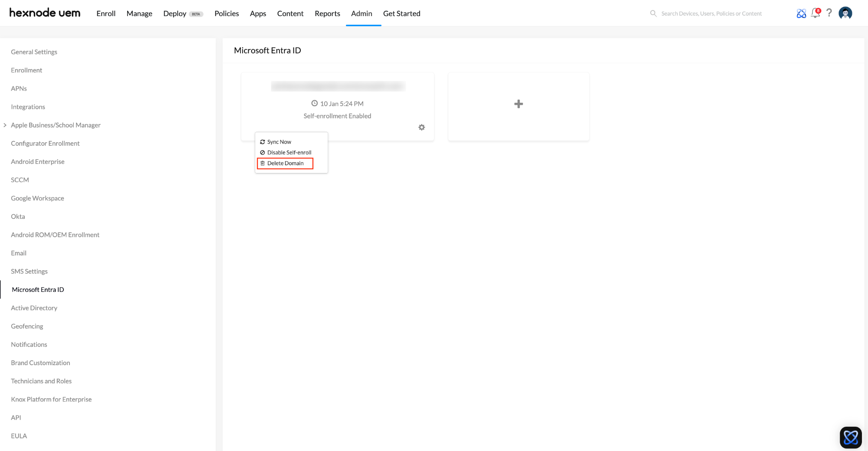This screenshot has width=868, height=451.
Task: Open Notifications in sidebar
Action: (x=29, y=345)
